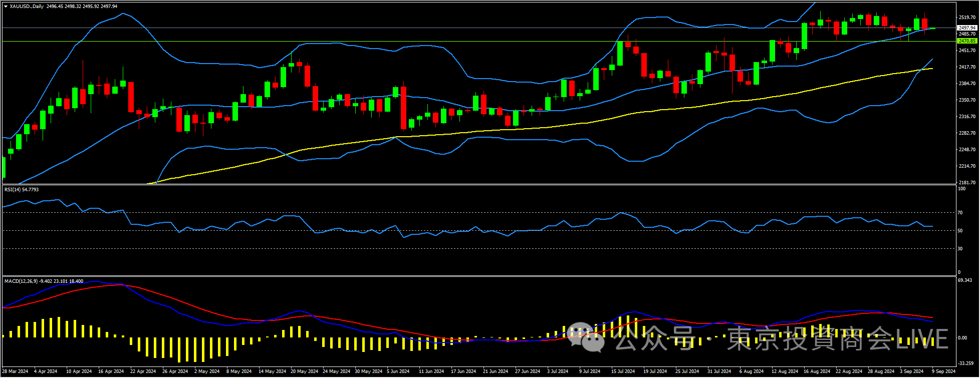Viewport: 980px width, 378px height.
Task: Click the 12 Aug 2024 date label
Action: pos(785,371)
